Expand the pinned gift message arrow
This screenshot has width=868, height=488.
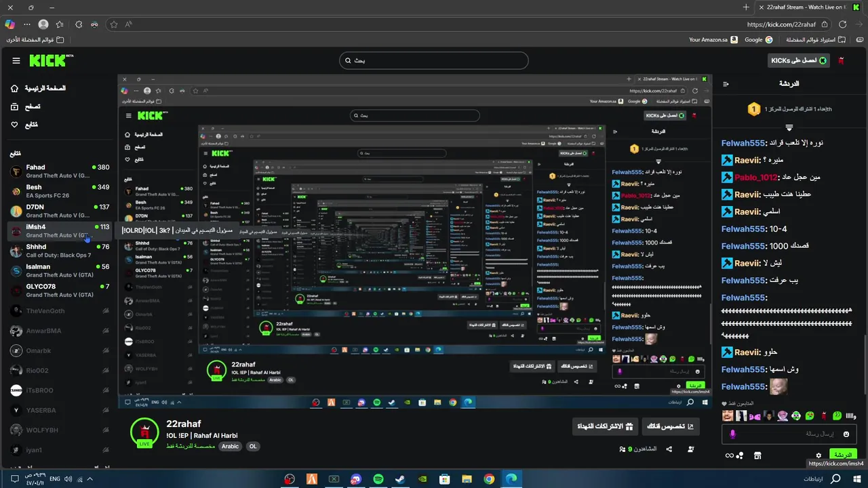coord(789,127)
